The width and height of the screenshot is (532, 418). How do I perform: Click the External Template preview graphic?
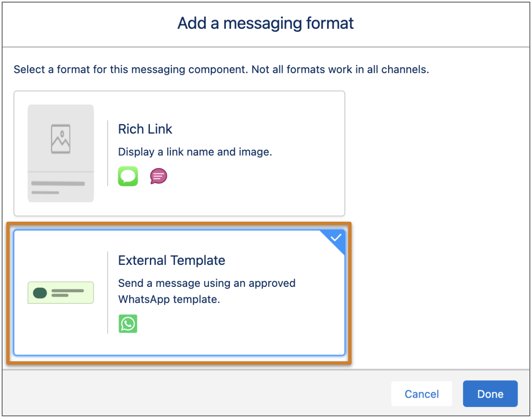[61, 292]
